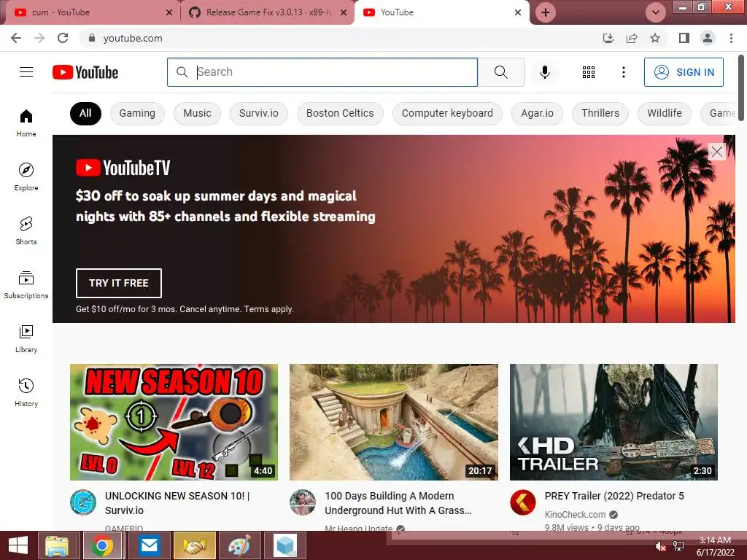The image size is (747, 560).
Task: Go back in the browser
Action: (x=16, y=38)
